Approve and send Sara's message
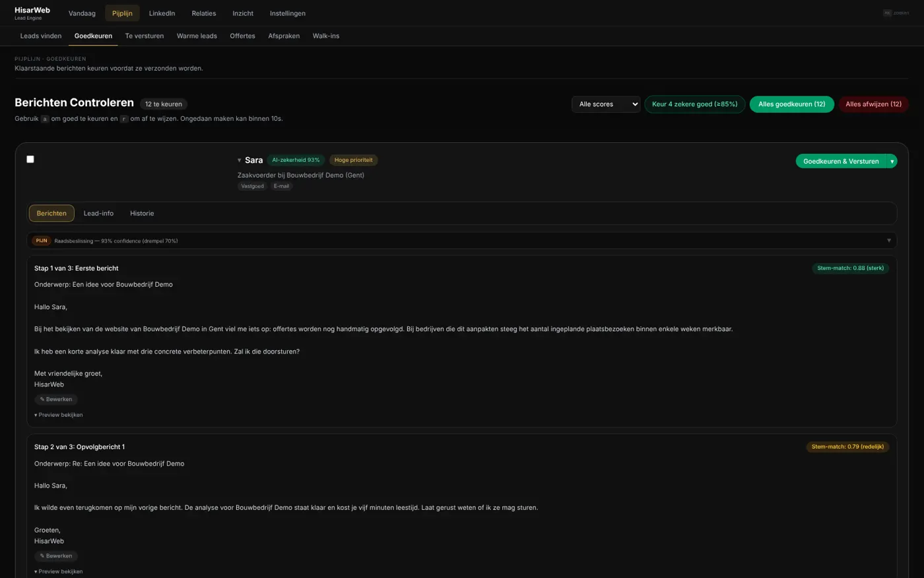924x578 pixels. pyautogui.click(x=841, y=161)
